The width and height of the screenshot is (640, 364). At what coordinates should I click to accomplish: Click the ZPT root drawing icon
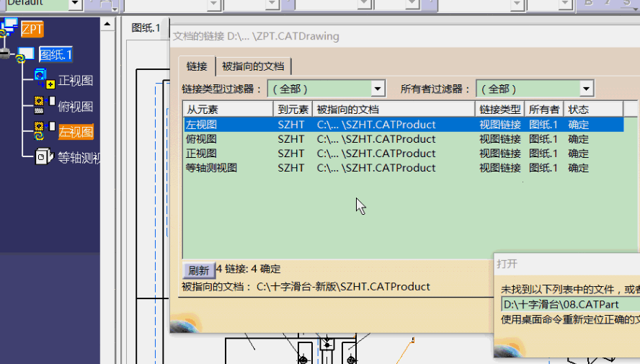[9, 28]
